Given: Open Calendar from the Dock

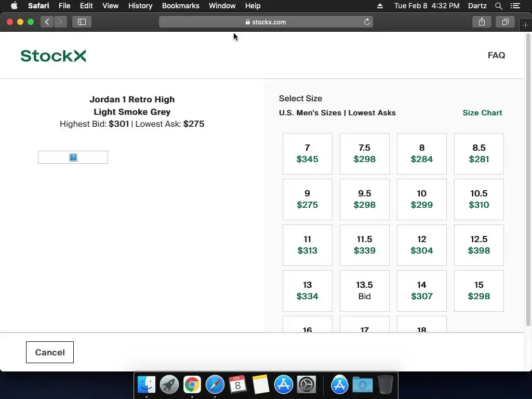Looking at the screenshot, I should pyautogui.click(x=237, y=385).
